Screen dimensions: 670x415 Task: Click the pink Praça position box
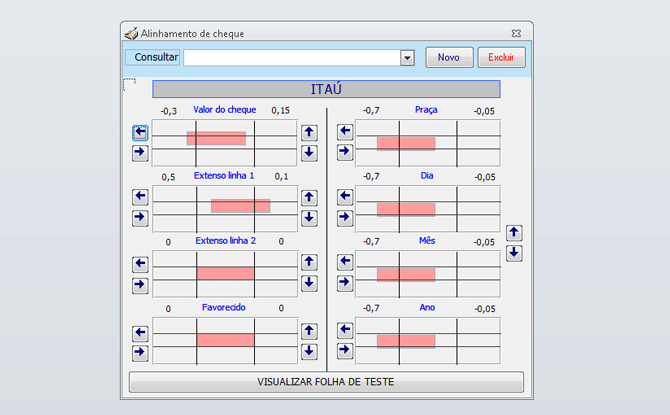406,144
